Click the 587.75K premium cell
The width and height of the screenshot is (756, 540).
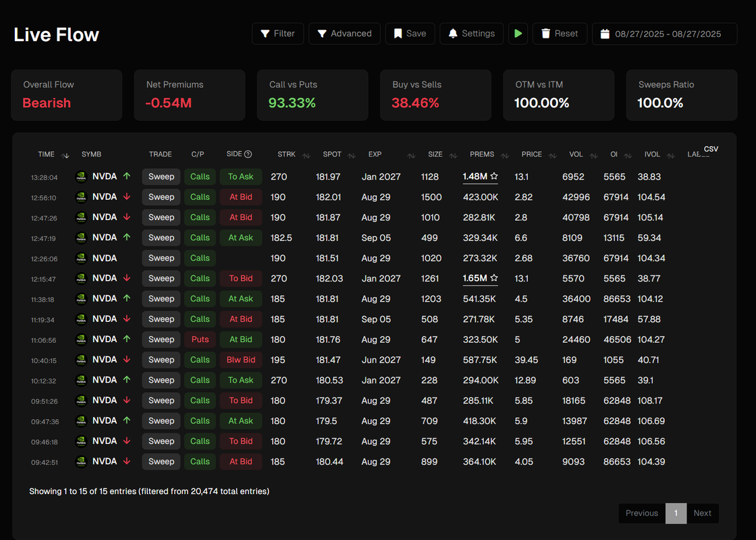(x=481, y=360)
